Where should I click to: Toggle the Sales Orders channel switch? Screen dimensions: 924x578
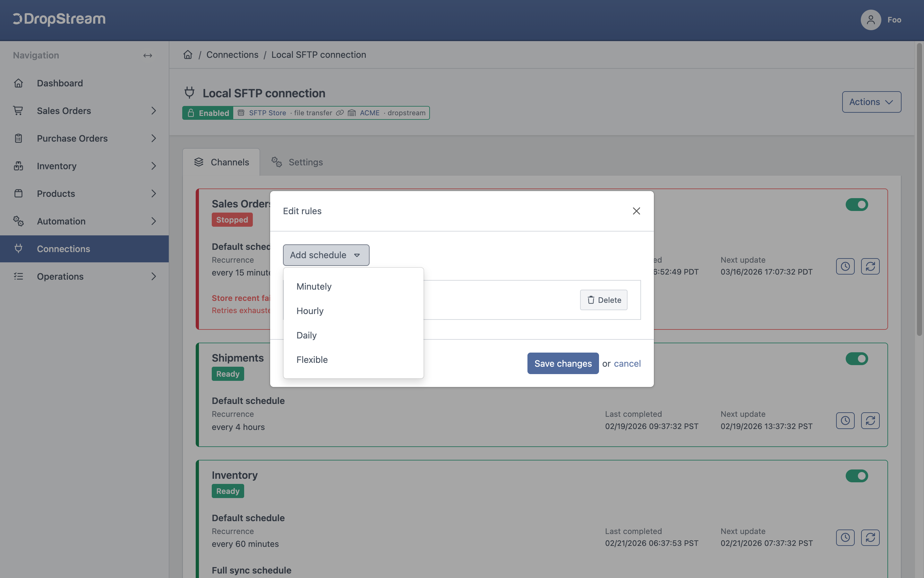pyautogui.click(x=857, y=205)
